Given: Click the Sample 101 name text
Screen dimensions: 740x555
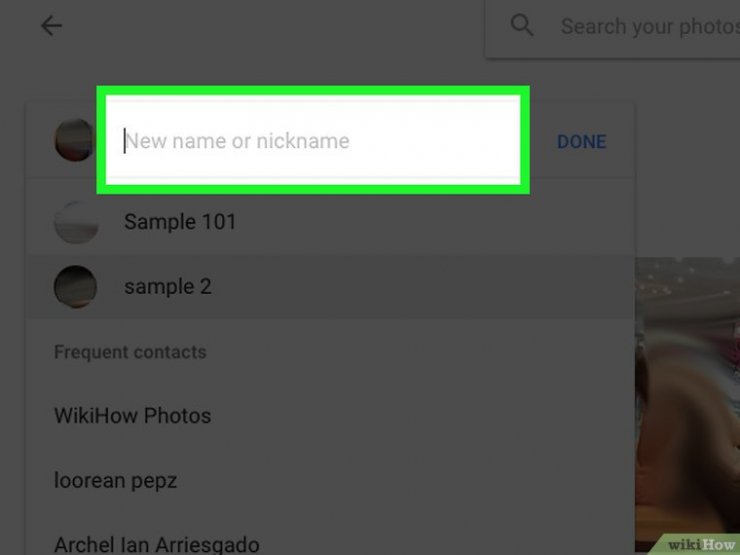Looking at the screenshot, I should (180, 222).
